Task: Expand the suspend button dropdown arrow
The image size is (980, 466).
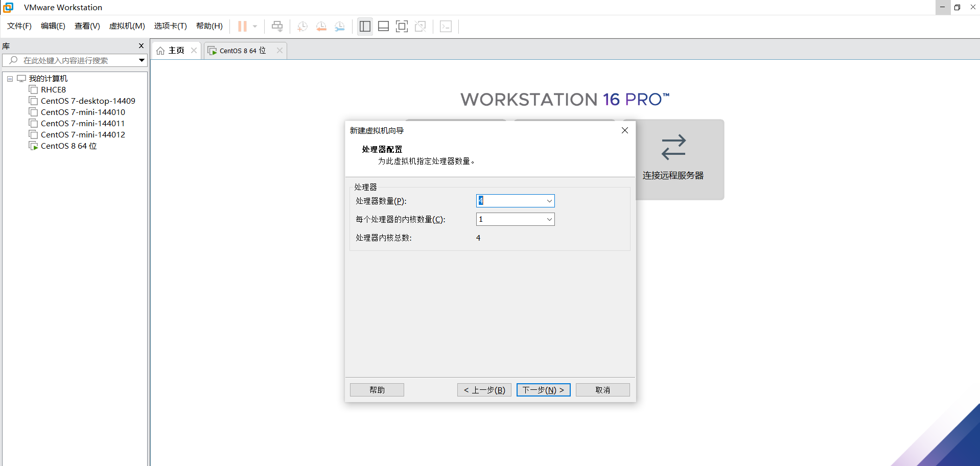Action: [x=255, y=26]
